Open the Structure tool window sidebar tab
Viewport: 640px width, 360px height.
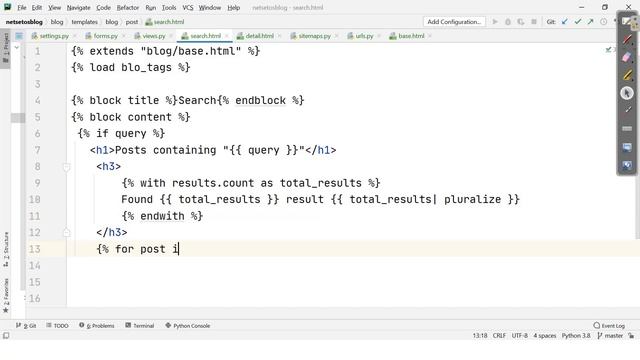tap(6, 249)
